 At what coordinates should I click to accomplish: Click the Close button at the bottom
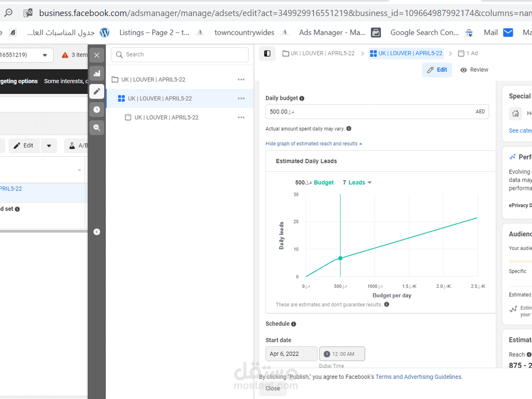pos(273,388)
